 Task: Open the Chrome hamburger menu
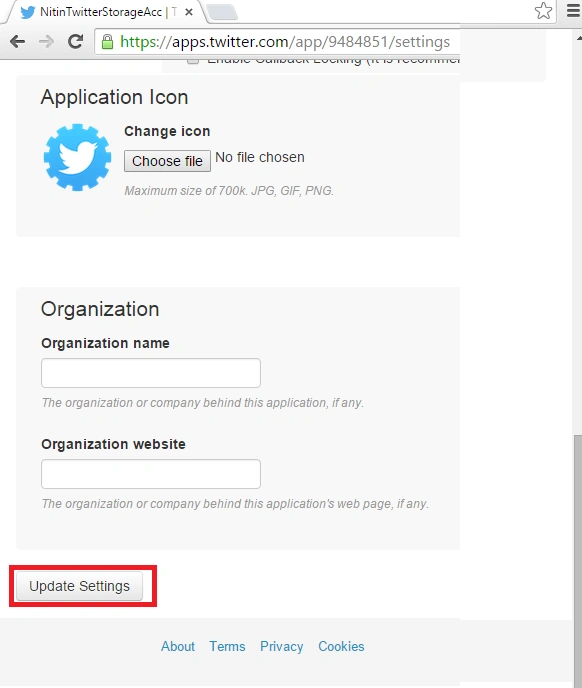573,10
